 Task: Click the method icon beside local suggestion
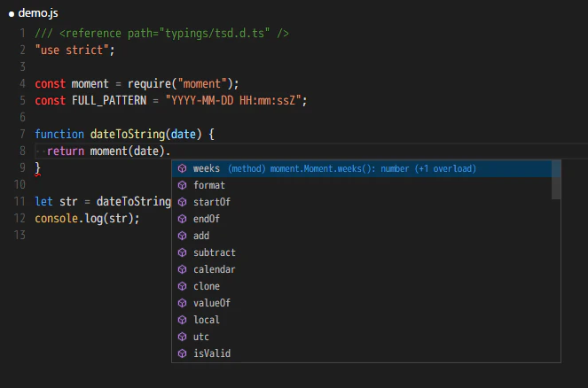(x=182, y=320)
